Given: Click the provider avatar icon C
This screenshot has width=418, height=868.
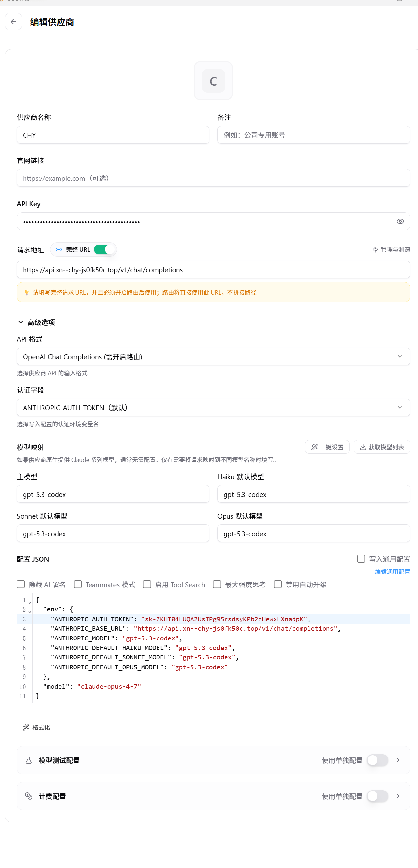Looking at the screenshot, I should click(x=213, y=81).
